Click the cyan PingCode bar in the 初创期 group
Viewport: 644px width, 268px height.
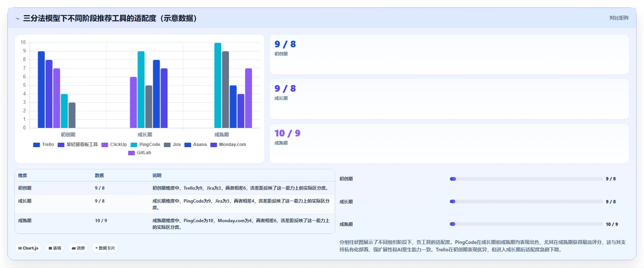64,111
